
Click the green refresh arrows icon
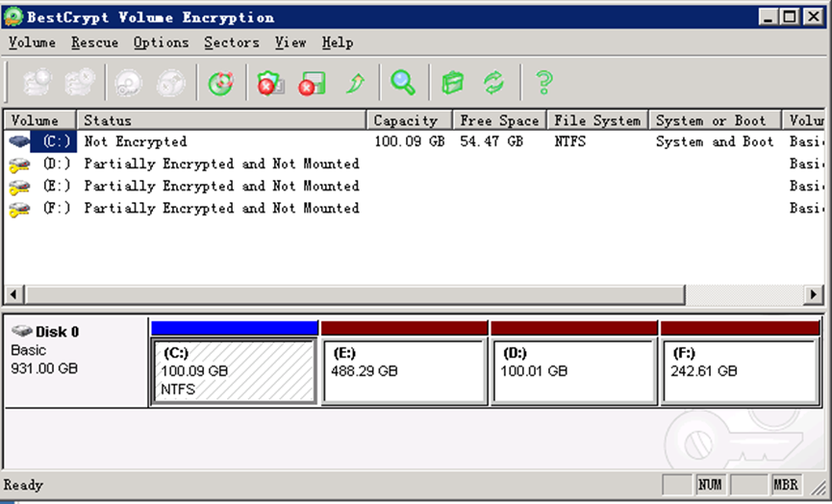click(494, 83)
